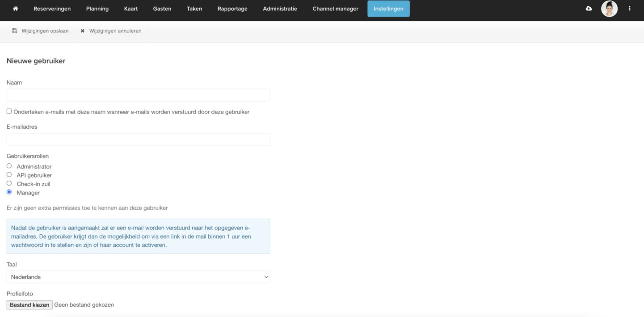
Task: Click the save icon for Wijzigingen opslaan
Action: (x=15, y=31)
